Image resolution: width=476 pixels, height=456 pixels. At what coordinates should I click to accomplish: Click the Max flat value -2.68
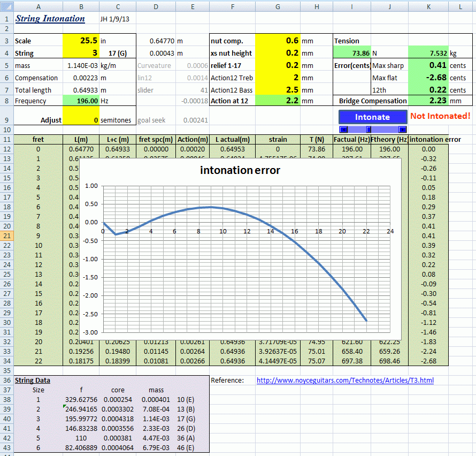[428, 78]
